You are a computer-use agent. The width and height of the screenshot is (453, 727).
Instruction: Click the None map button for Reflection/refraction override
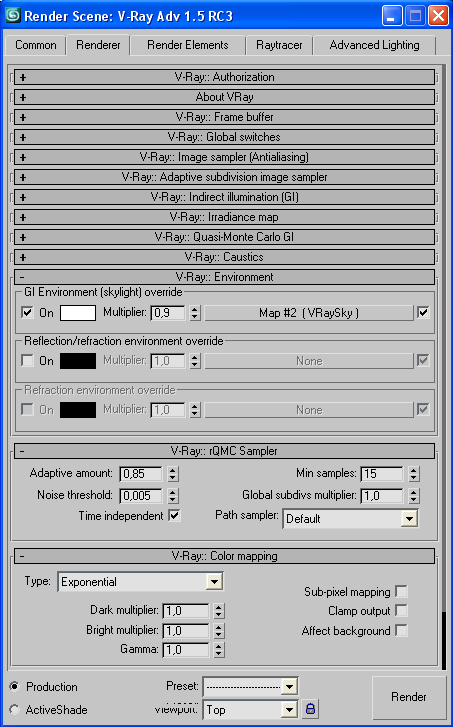[x=309, y=361]
